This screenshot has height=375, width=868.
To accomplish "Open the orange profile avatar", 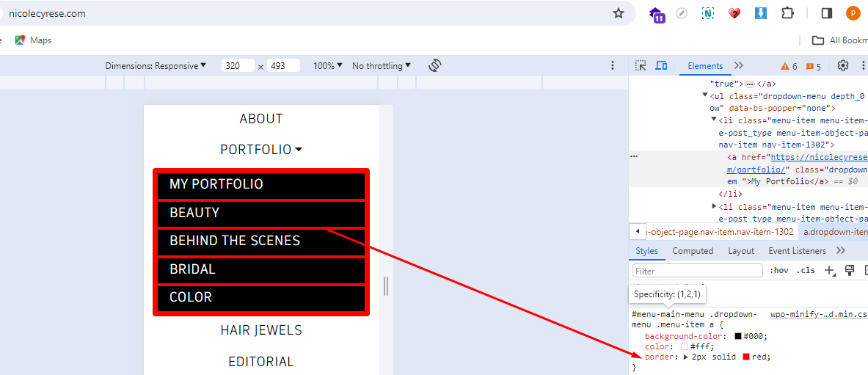I will click(x=853, y=13).
